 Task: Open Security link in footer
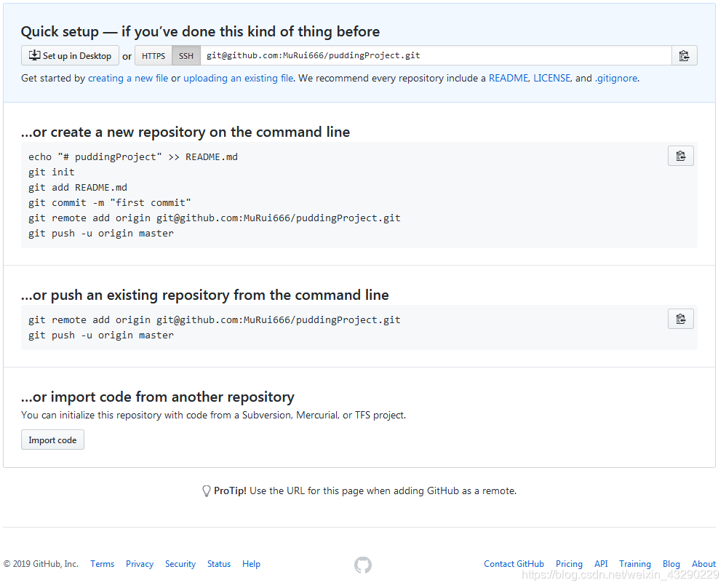[x=180, y=564]
